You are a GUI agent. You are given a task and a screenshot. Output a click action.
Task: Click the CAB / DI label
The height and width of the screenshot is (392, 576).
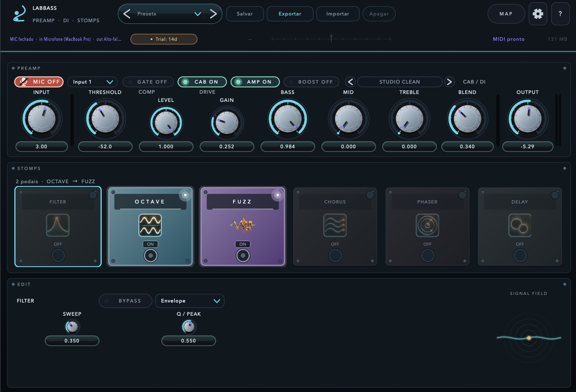pyautogui.click(x=474, y=82)
